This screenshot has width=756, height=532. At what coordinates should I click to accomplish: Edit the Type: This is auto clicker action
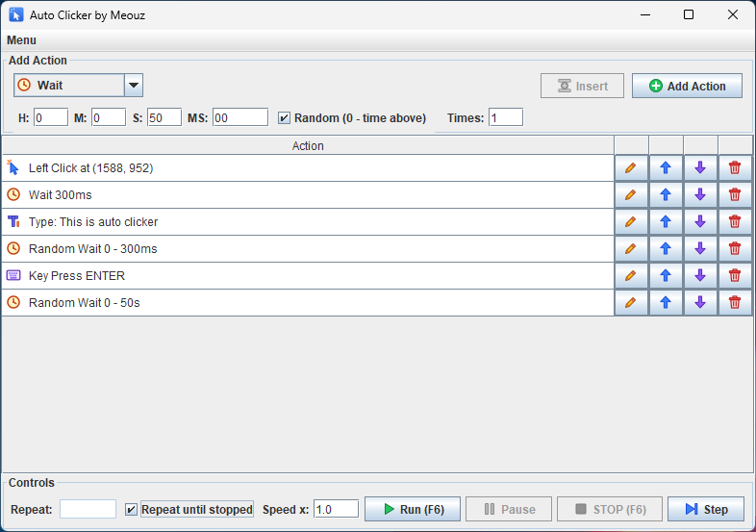point(631,222)
